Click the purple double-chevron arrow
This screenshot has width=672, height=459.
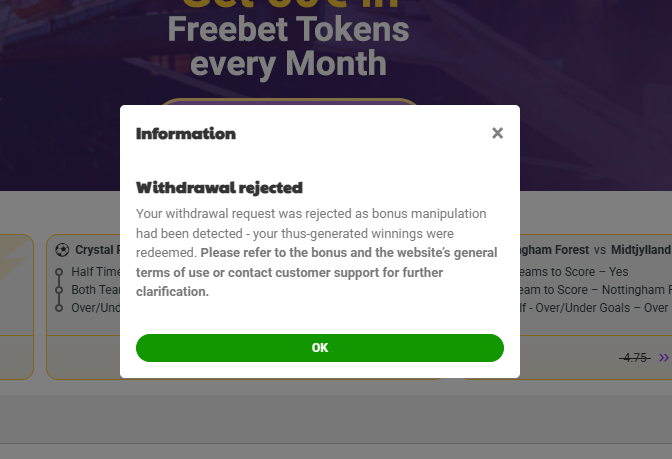pos(664,357)
